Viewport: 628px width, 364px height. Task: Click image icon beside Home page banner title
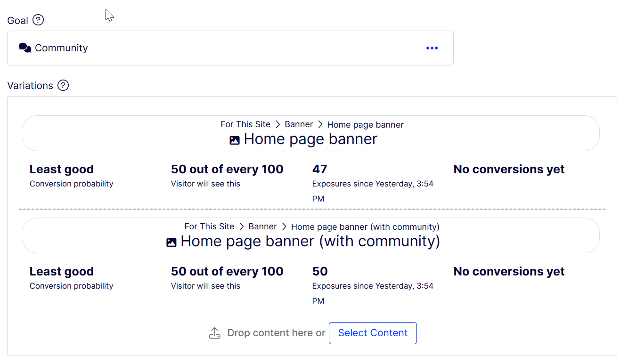point(235,140)
